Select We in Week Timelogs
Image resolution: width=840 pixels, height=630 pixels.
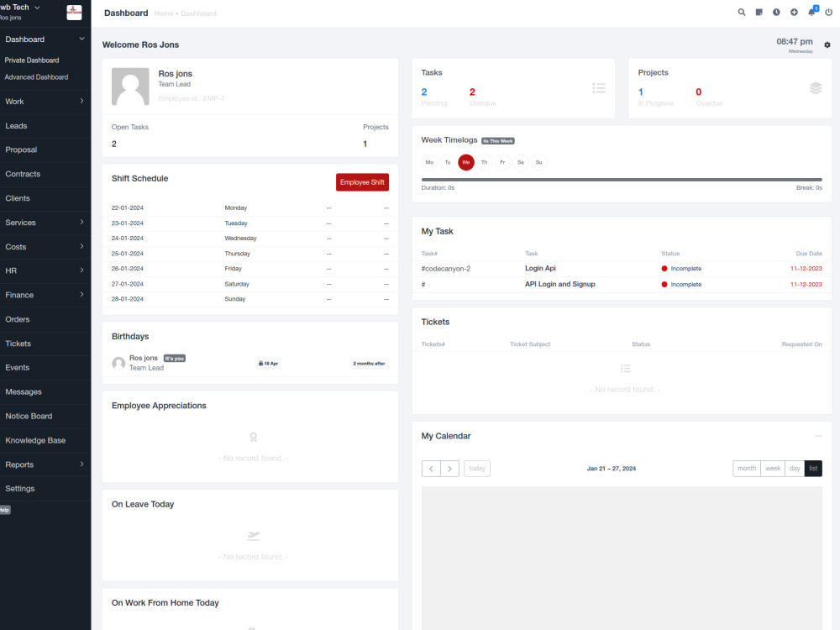466,162
